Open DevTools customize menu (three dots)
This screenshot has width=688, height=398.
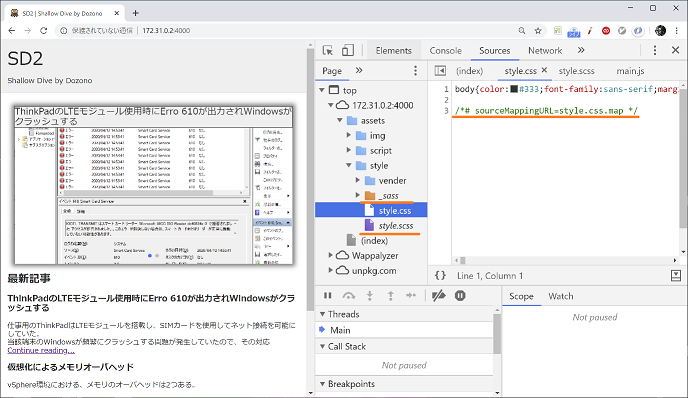[x=655, y=50]
